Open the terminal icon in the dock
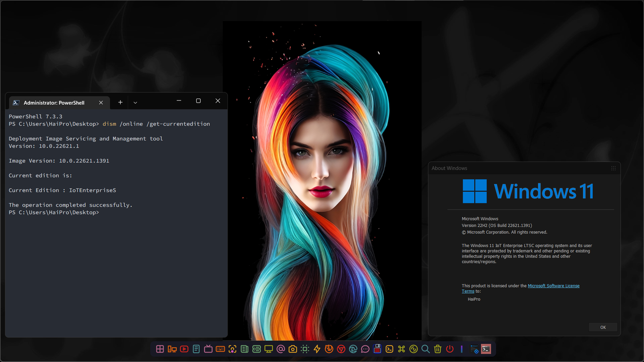The height and width of the screenshot is (362, 644). coord(389,348)
